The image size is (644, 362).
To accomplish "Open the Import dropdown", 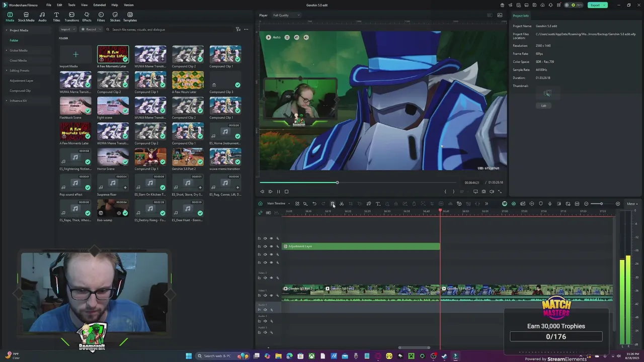I will coord(67,29).
